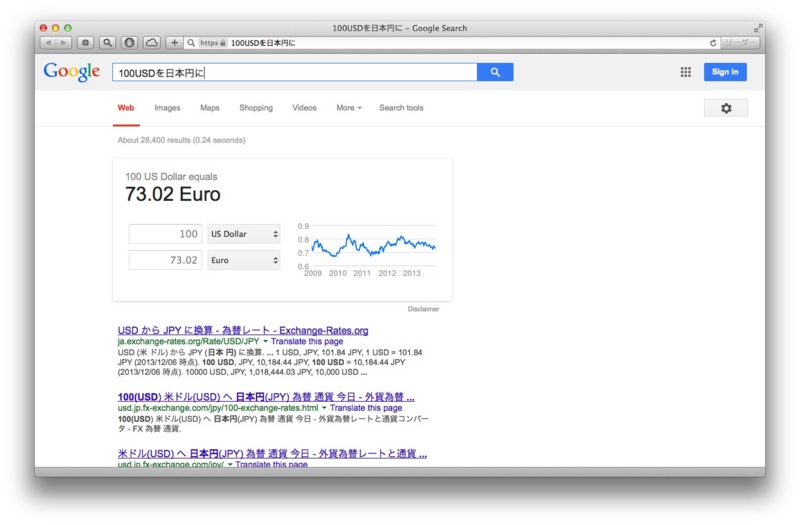Click the red close window button
800x525 pixels.
point(43,28)
